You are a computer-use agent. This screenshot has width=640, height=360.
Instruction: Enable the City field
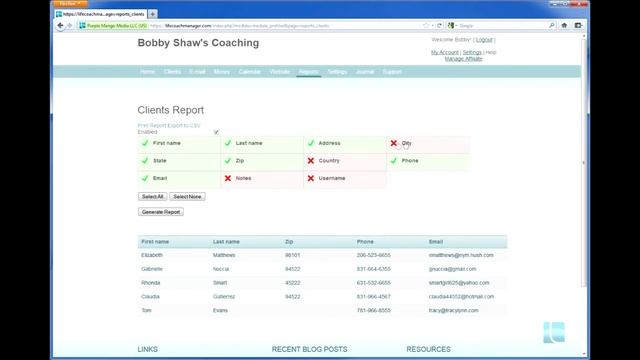(428, 143)
